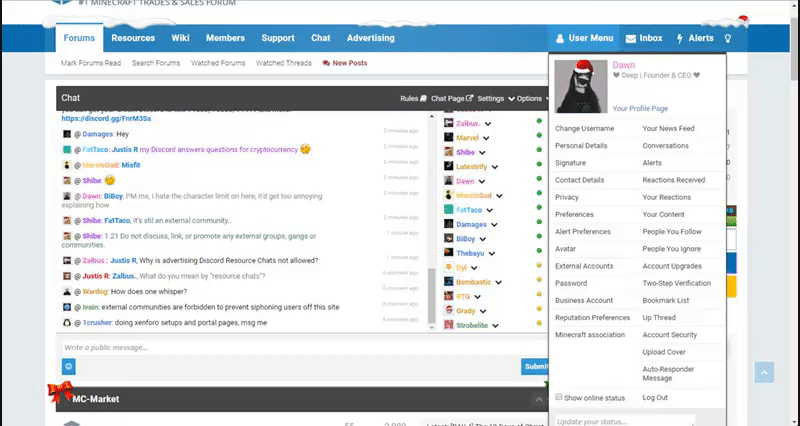Viewport: 800px width, 426px height.
Task: Open Bookmark List in user menu
Action: tap(666, 300)
